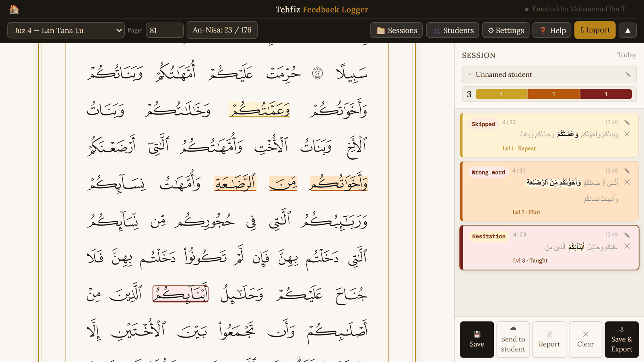Image resolution: width=644 pixels, height=362 pixels.
Task: Click the Lvl 3 · Taught label
Action: [x=530, y=261]
